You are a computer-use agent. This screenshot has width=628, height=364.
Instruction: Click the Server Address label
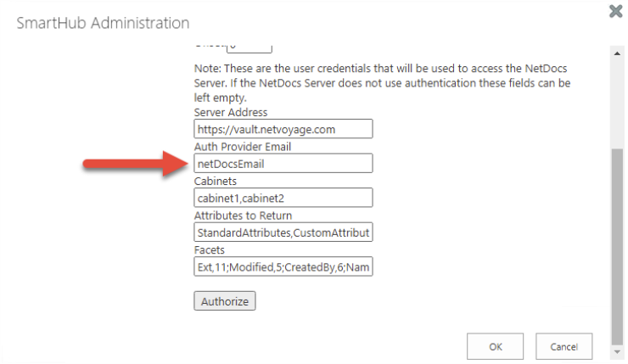(x=231, y=113)
